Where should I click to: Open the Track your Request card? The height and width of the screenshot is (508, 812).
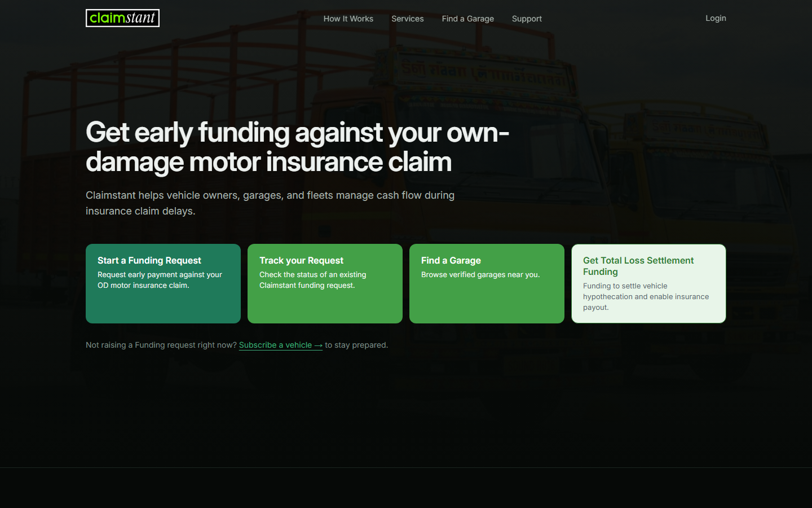[325, 283]
